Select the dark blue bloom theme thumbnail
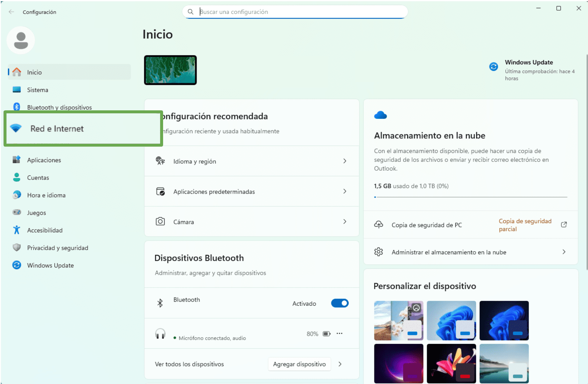 click(x=504, y=320)
